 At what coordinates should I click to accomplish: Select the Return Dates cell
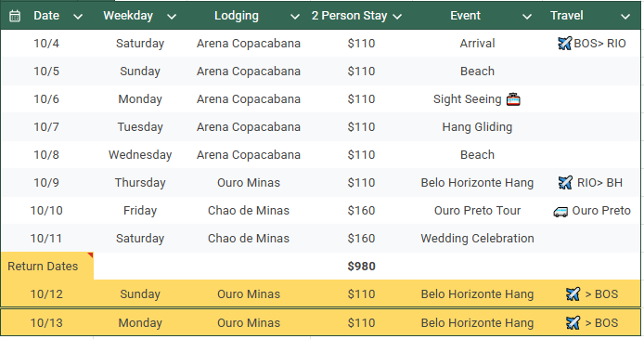[47, 267]
